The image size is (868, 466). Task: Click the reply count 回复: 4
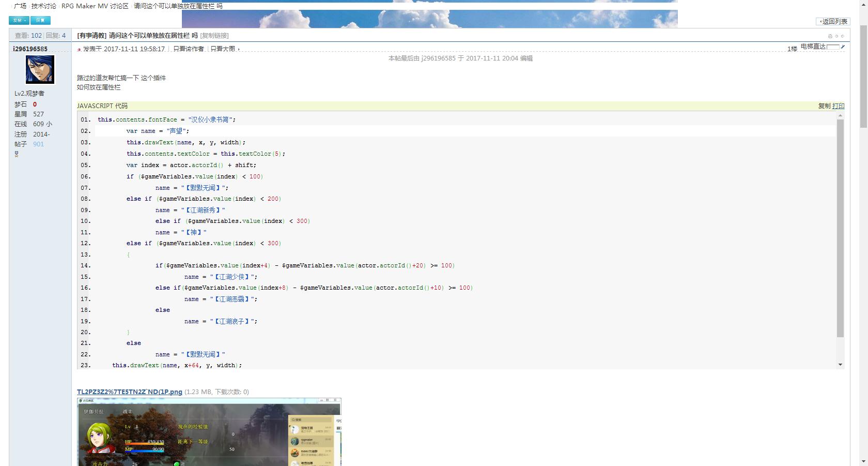click(x=56, y=36)
